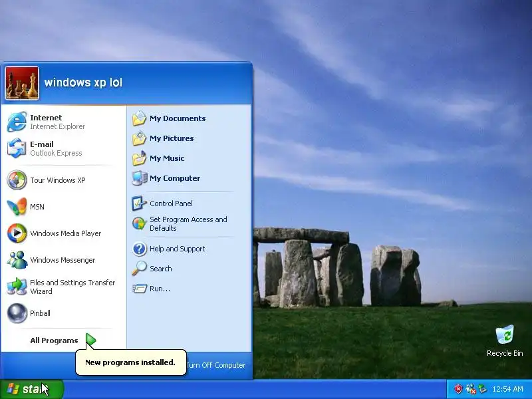The image size is (532, 399).
Task: Choose the Pinball text entry
Action: click(x=40, y=313)
